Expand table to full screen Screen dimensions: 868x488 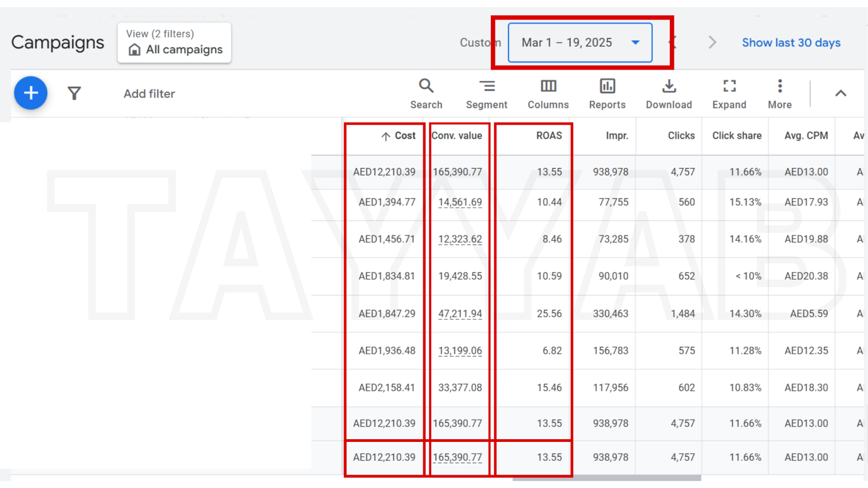pos(729,93)
